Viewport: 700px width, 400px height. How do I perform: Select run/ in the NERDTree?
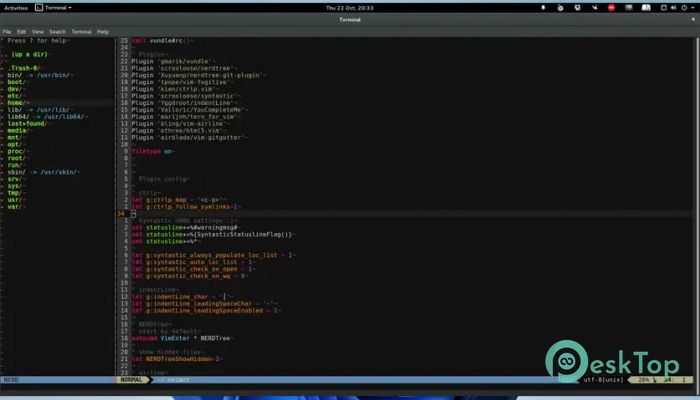click(x=15, y=165)
